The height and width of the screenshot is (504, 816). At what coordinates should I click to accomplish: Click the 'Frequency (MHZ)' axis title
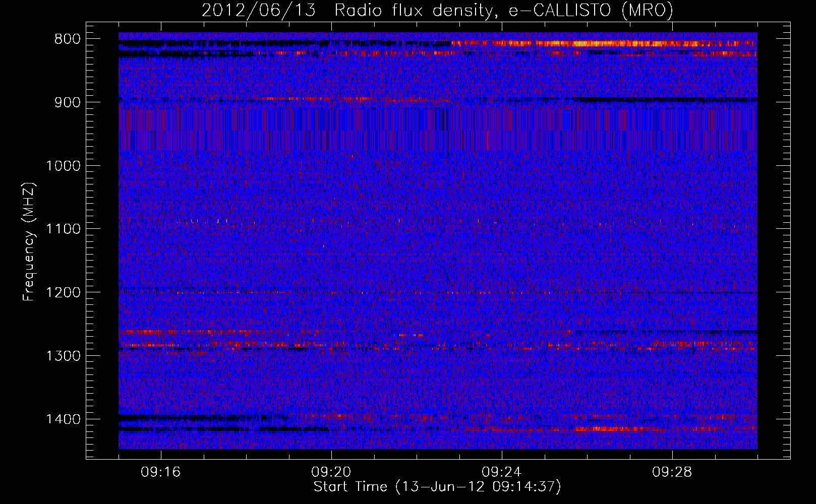click(x=30, y=242)
